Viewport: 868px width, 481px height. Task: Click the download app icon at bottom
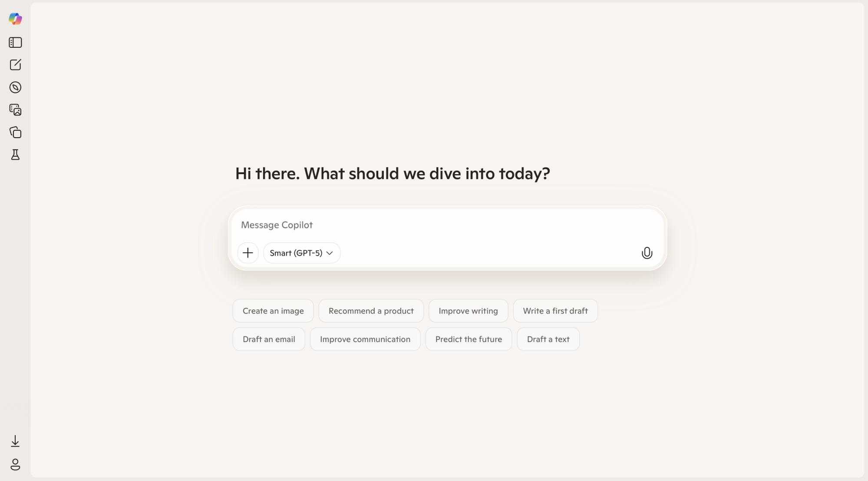click(x=16, y=441)
